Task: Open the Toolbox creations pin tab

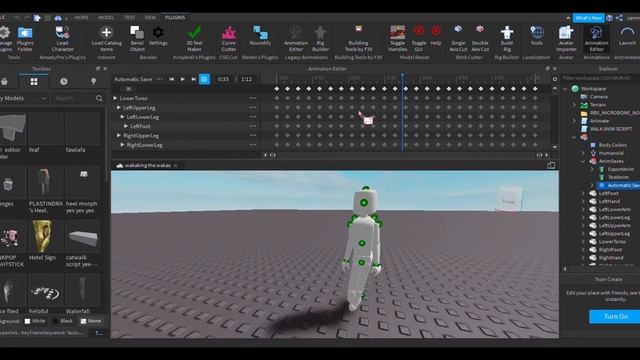Action: (93, 82)
